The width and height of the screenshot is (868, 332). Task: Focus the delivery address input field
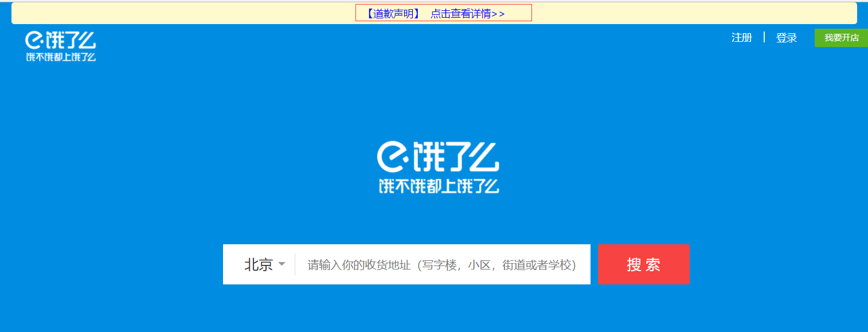442,264
